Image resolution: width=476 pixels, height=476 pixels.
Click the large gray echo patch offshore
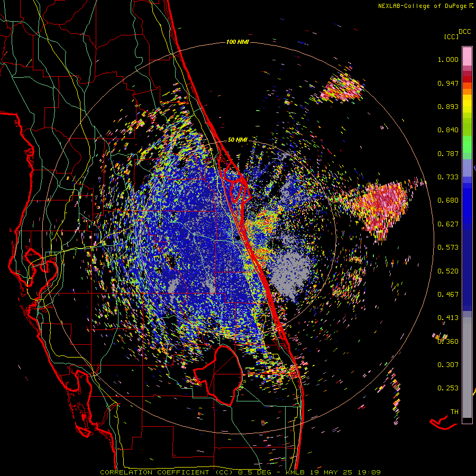pyautogui.click(x=290, y=274)
